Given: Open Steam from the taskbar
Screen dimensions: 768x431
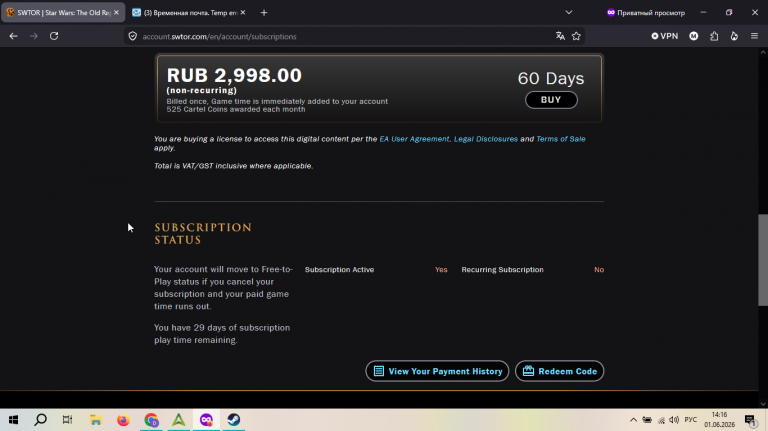Looking at the screenshot, I should tap(234, 420).
